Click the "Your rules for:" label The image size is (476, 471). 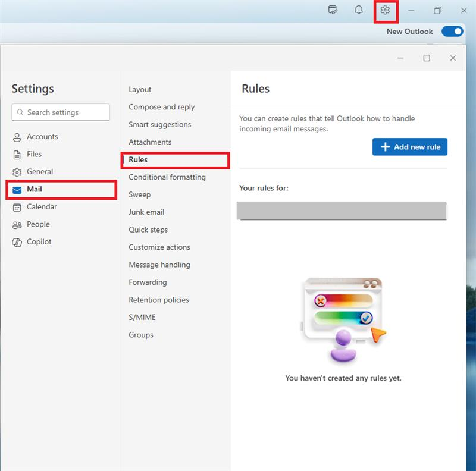click(x=264, y=188)
